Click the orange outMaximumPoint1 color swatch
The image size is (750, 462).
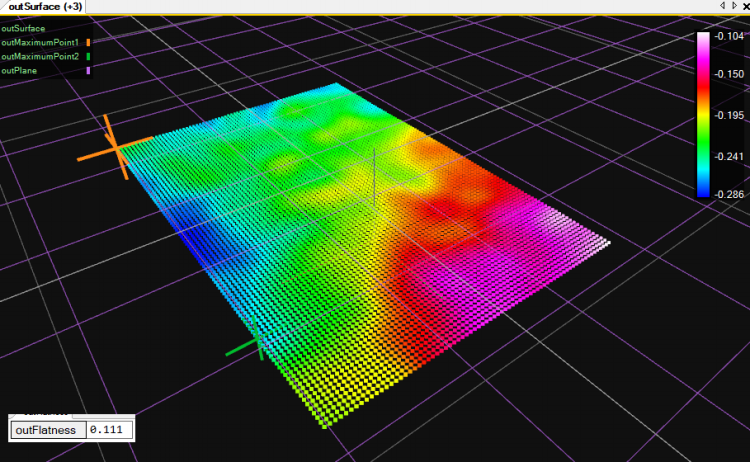[88, 43]
